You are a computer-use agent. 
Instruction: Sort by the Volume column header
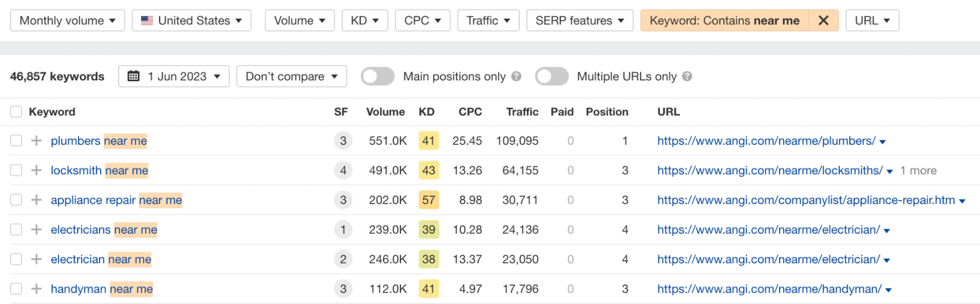(x=385, y=112)
